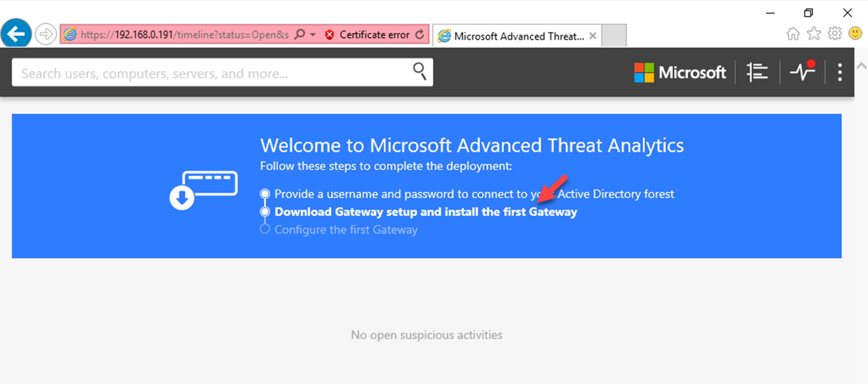Click the 'Welcome to Microsoft Advanced Threat Analytics' heading
Screen dimensions: 868x384
[472, 145]
